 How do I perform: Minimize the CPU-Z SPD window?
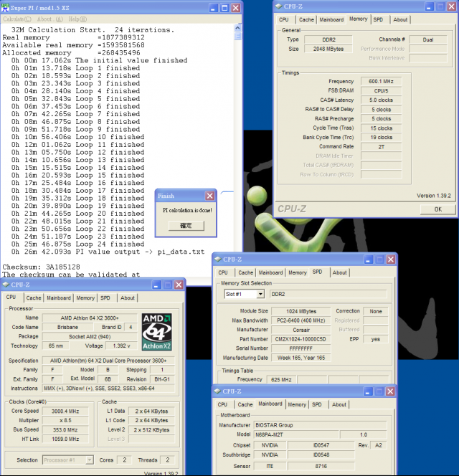tap(369, 260)
